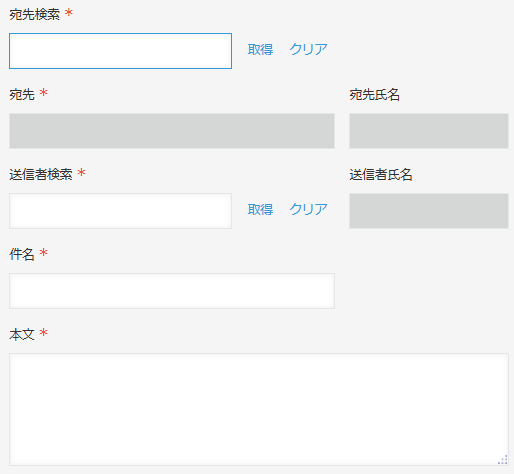Click 取得 link beside 送信者検索 field
Screen dimensions: 514x474
(260, 209)
